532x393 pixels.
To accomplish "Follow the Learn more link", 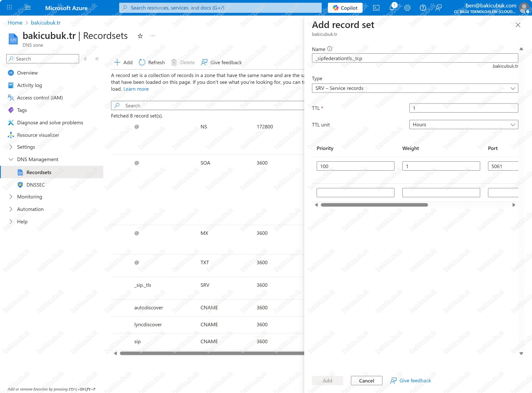I will tap(136, 89).
